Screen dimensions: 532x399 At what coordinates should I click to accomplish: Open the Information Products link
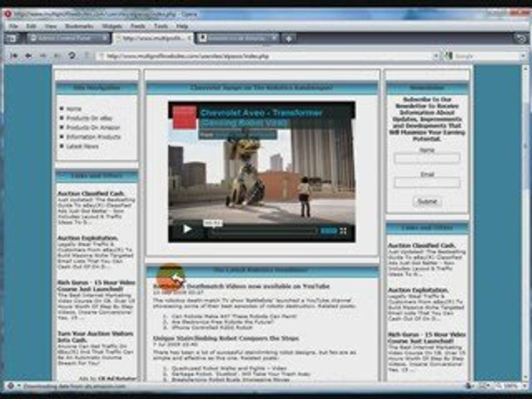click(x=94, y=137)
